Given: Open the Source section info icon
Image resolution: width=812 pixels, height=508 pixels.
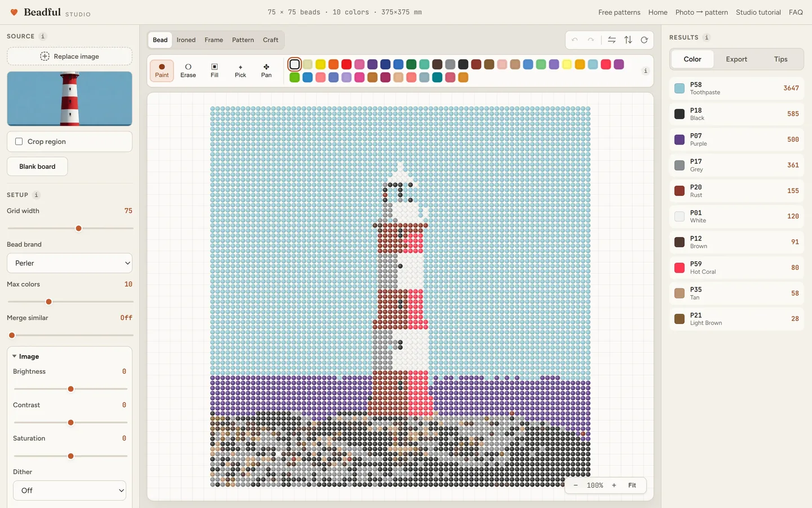Looking at the screenshot, I should 43,36.
